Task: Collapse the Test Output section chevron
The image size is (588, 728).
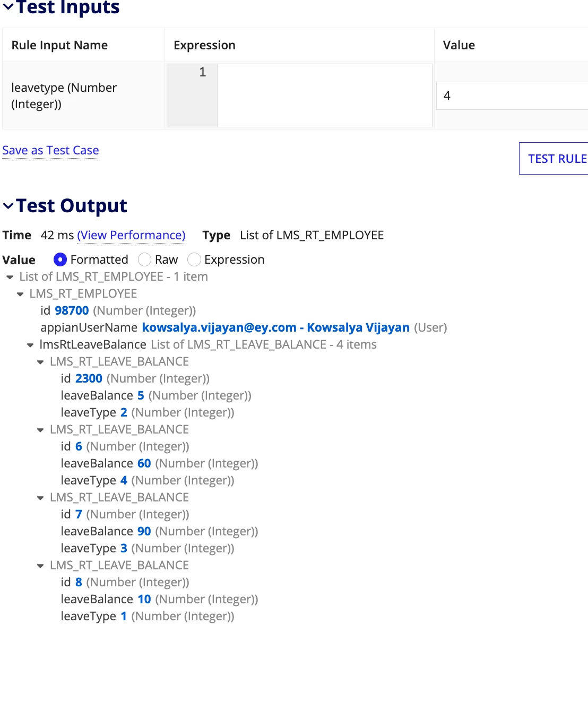Action: [x=8, y=206]
